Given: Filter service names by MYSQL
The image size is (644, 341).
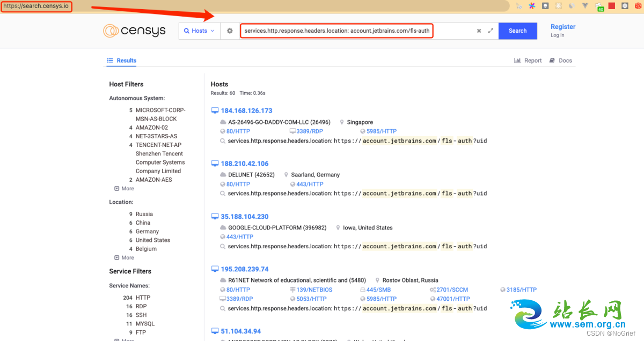Looking at the screenshot, I should pyautogui.click(x=145, y=324).
